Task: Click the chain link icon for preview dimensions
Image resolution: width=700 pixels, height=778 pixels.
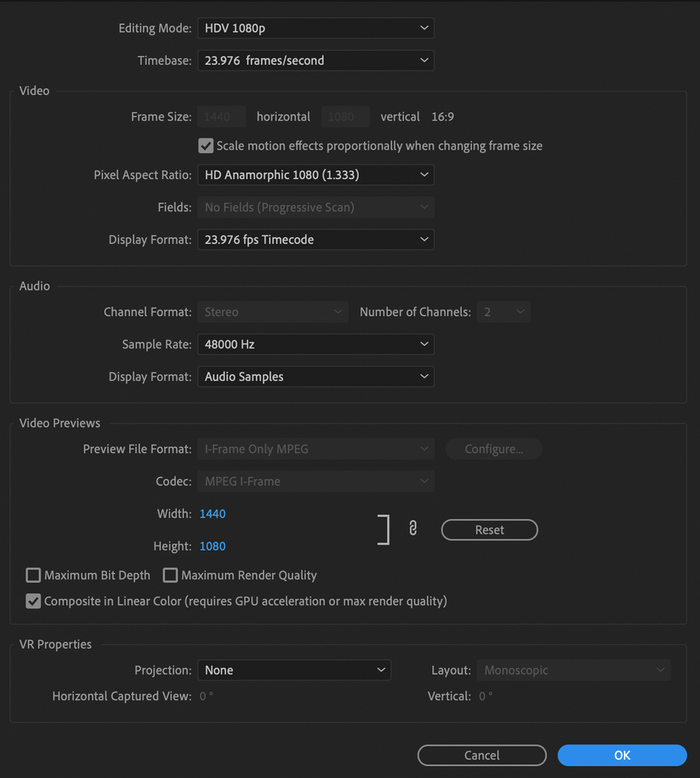Action: click(413, 529)
